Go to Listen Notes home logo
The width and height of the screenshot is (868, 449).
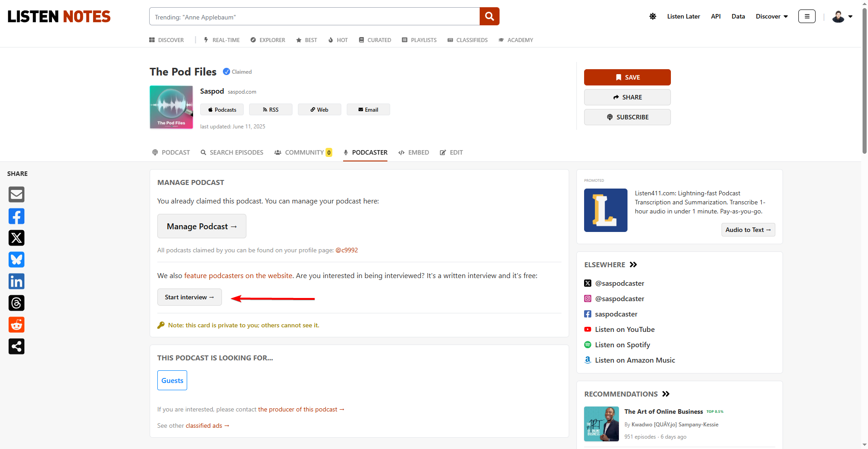pyautogui.click(x=59, y=16)
